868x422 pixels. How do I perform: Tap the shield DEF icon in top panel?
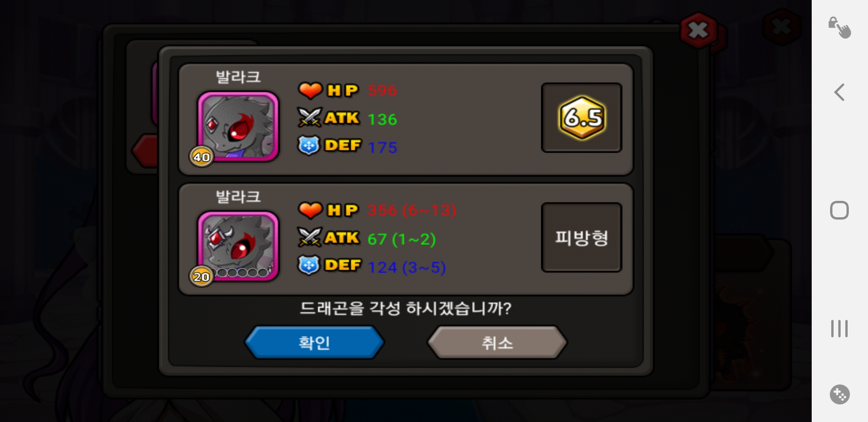309,145
